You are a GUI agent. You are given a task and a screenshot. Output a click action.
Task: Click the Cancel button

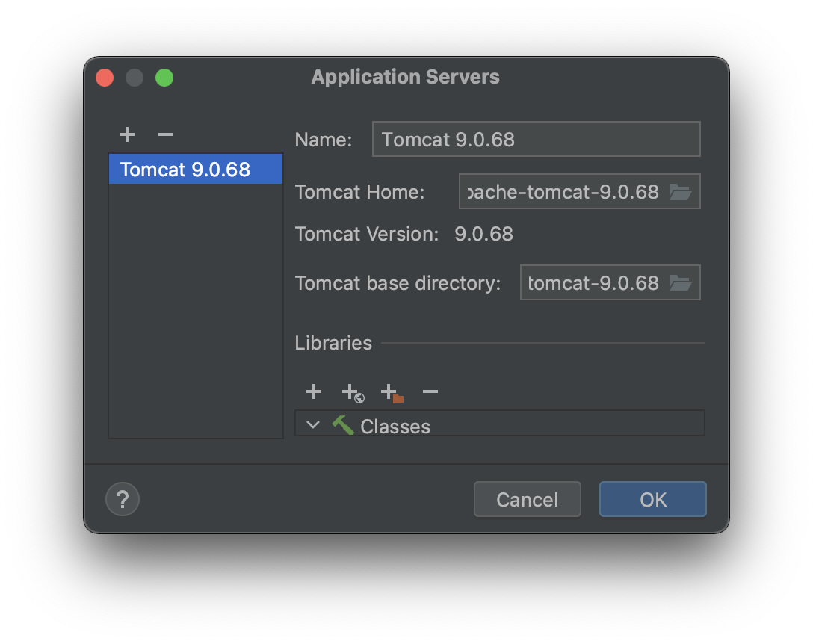pyautogui.click(x=528, y=499)
